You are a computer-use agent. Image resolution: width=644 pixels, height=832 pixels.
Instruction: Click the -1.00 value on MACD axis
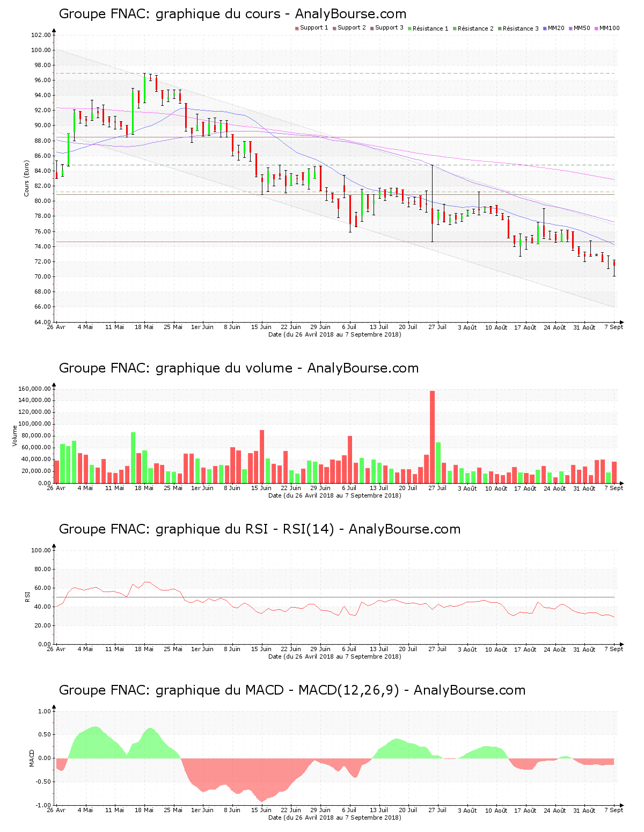(x=43, y=805)
